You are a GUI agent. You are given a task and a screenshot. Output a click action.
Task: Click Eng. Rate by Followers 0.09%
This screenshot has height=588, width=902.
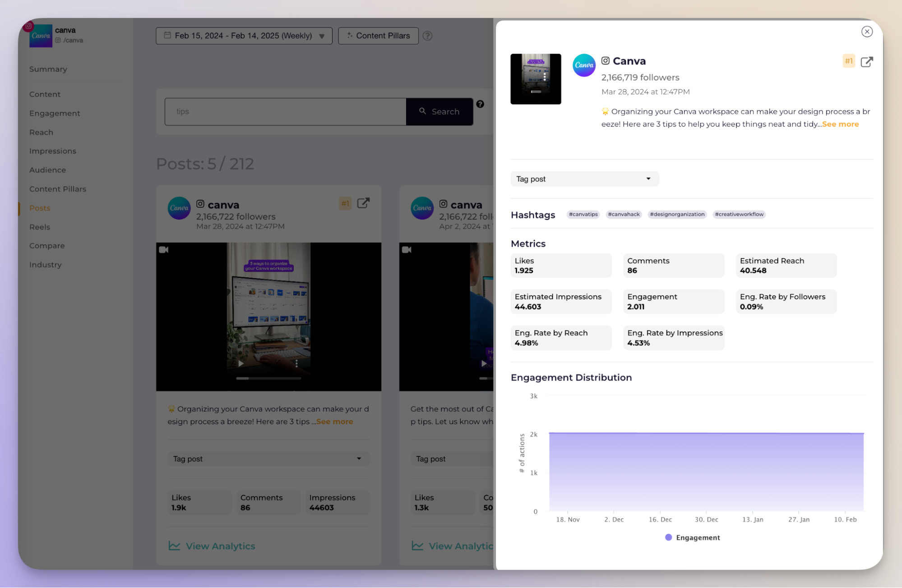(x=786, y=302)
